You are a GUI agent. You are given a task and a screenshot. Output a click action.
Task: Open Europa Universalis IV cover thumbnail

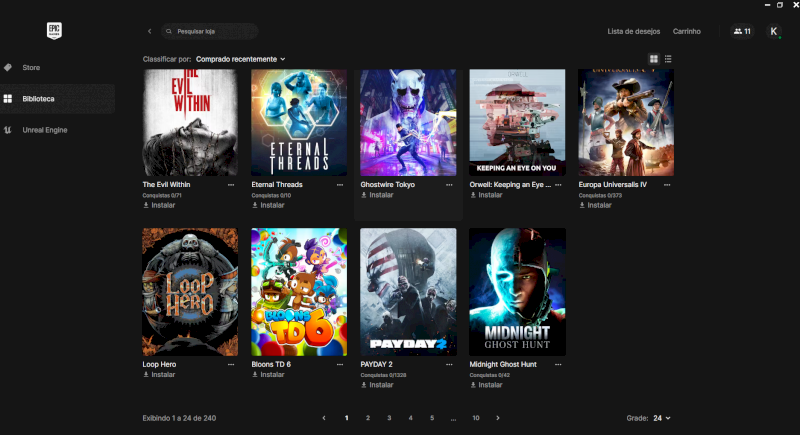point(626,122)
